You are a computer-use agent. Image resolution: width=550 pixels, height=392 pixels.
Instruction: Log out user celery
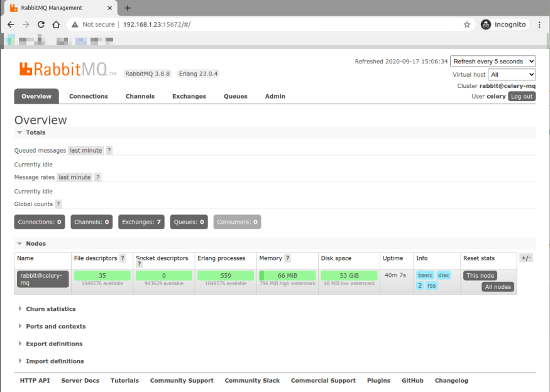[522, 95]
